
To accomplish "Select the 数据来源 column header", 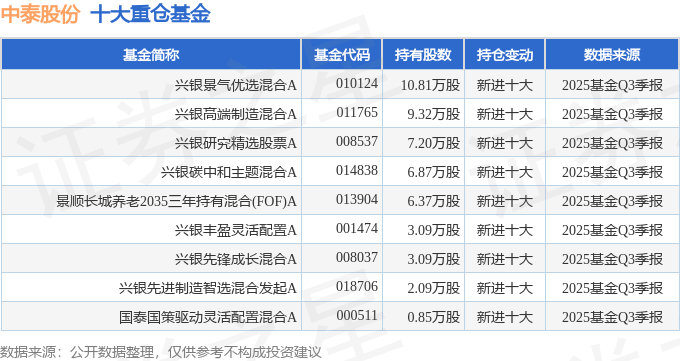I will tap(611, 55).
